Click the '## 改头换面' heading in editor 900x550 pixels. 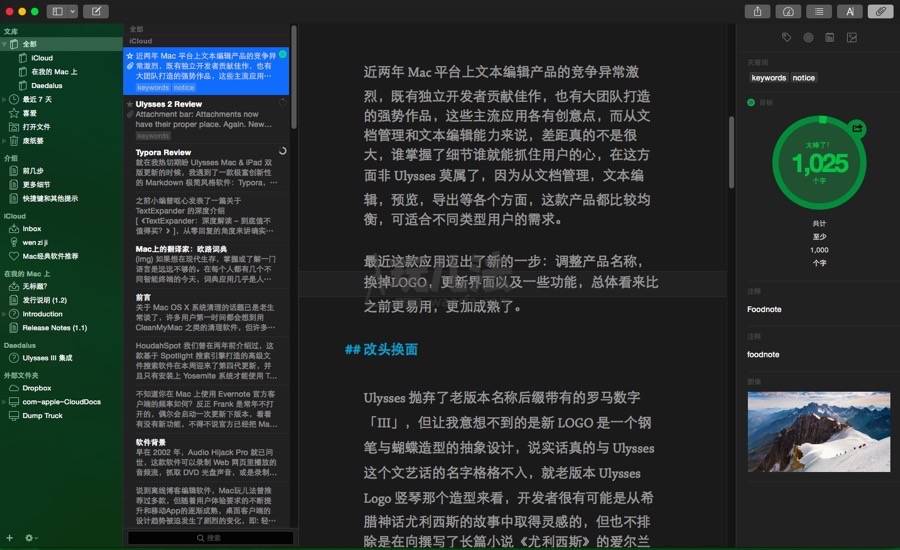pyautogui.click(x=381, y=350)
